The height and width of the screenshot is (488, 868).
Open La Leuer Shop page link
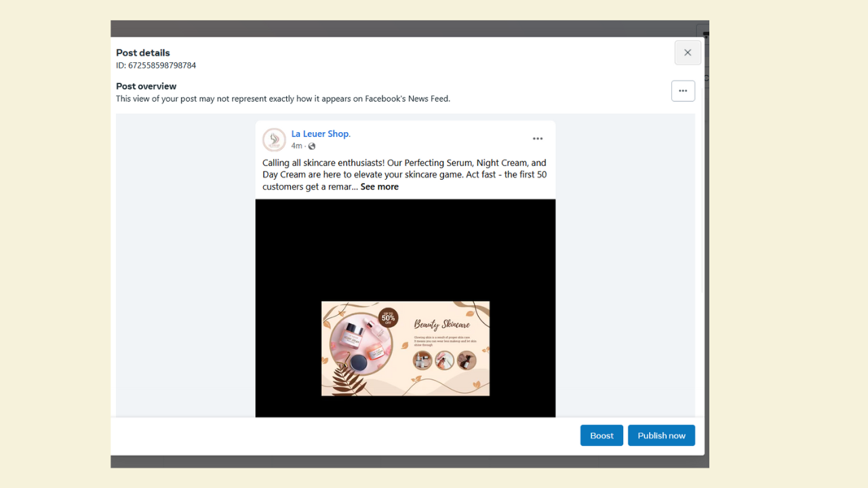click(x=321, y=134)
